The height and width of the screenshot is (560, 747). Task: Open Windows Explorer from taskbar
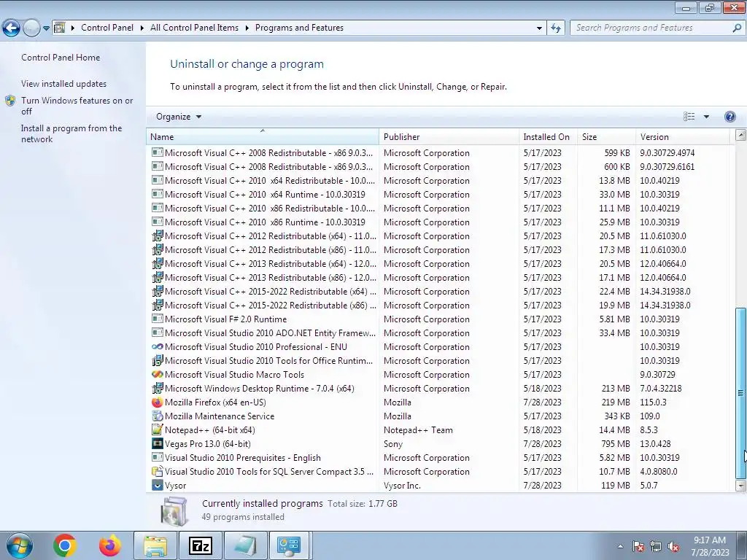click(155, 545)
